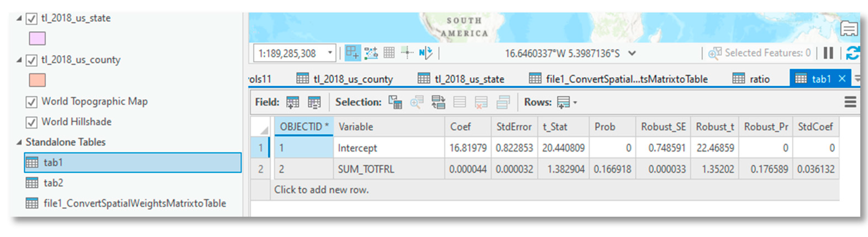Open the map scale dropdown
The height and width of the screenshot is (237, 868).
[x=330, y=53]
